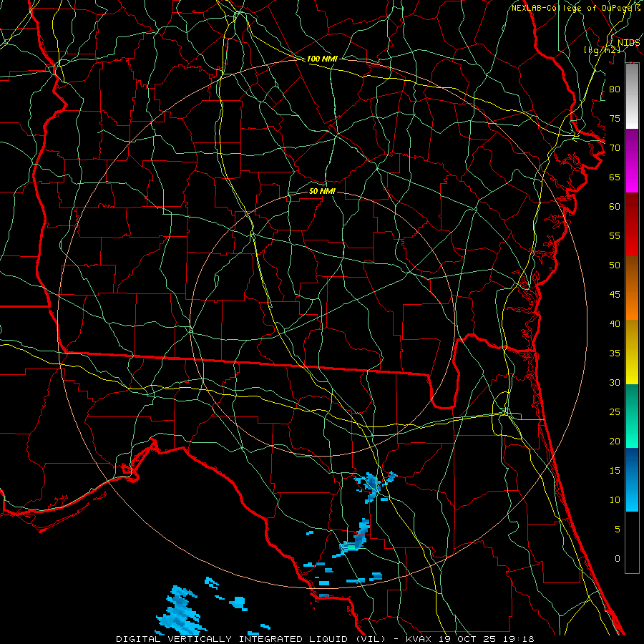Click the legend value "65"
644x644 pixels.
point(615,177)
